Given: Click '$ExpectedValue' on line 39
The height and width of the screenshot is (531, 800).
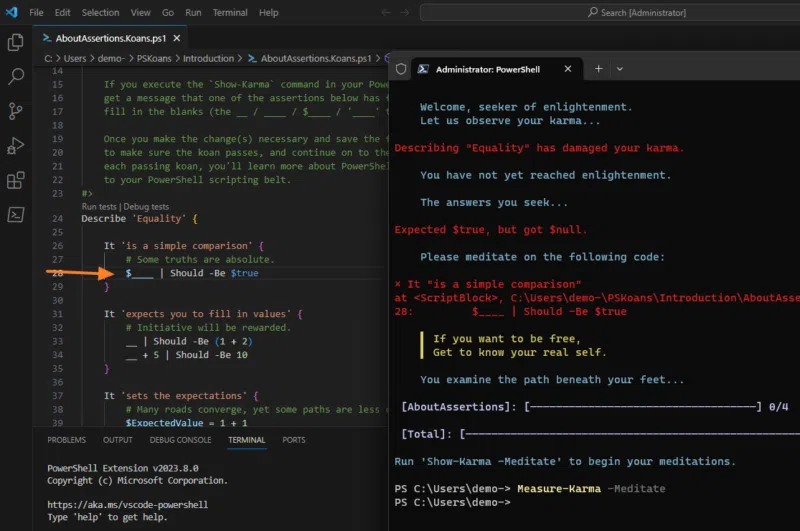Looking at the screenshot, I should click(x=164, y=423).
